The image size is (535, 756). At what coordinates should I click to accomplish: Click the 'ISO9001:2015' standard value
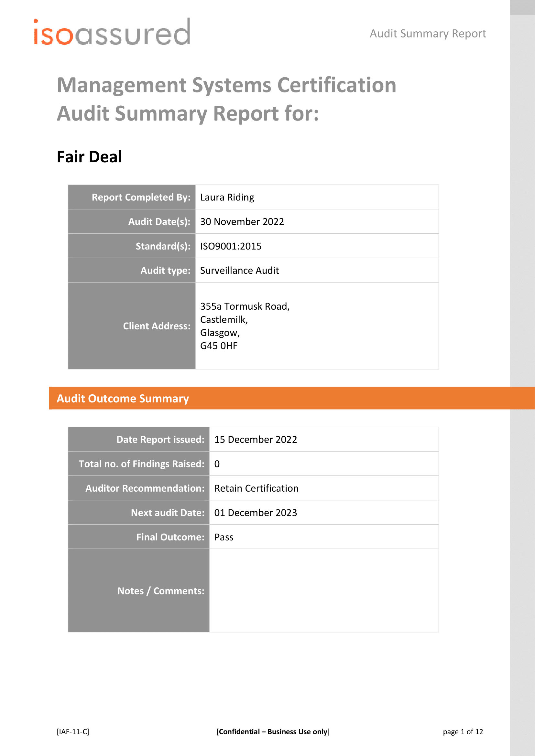[x=231, y=246]
